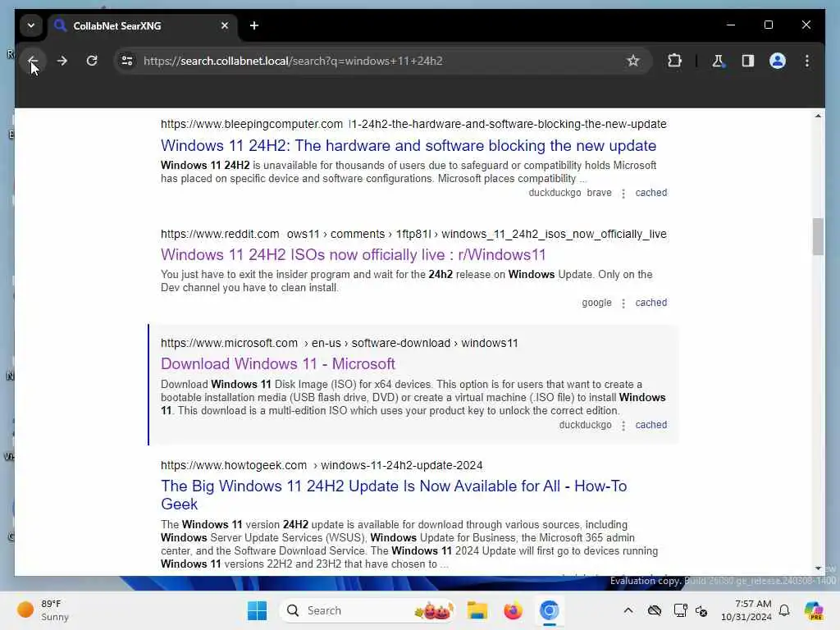Expand options dots for BleepingComputer result
The width and height of the screenshot is (840, 630).
[623, 194]
